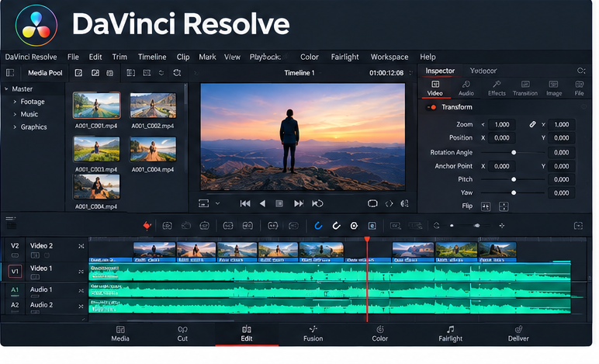The height and width of the screenshot is (364, 599).
Task: Open the Fairlight page
Action: (450, 334)
